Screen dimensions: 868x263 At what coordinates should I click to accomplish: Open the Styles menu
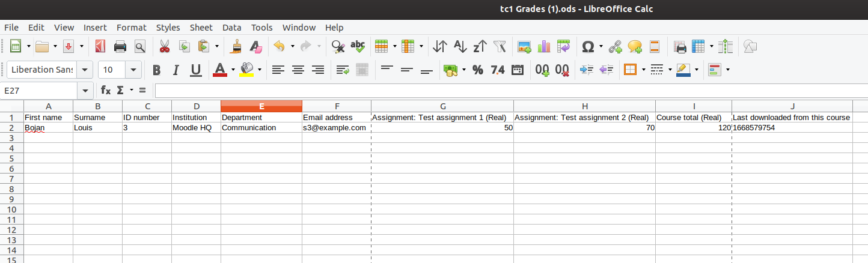[168, 28]
